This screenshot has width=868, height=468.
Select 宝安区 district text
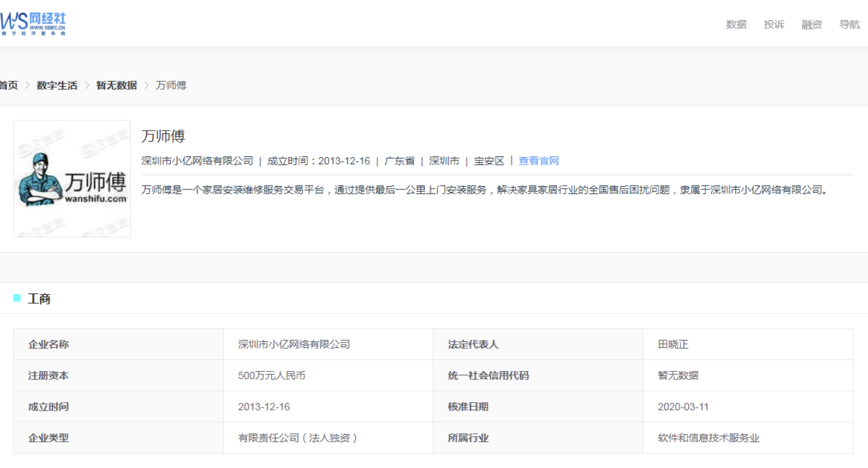489,161
